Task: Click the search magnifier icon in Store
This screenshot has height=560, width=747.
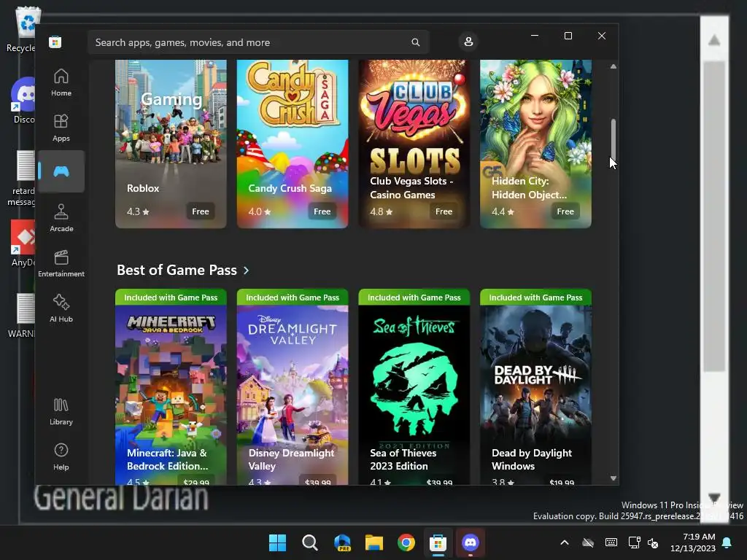Action: (415, 42)
